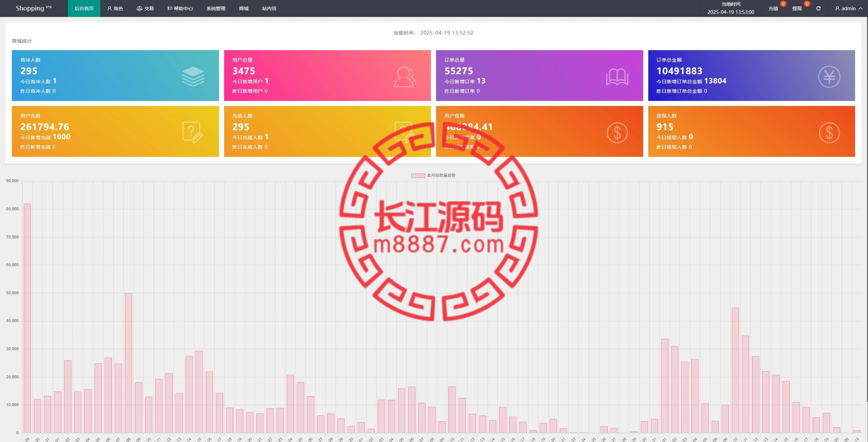The image size is (868, 442).
Task: Click the users icon in 用户总量 card
Action: [405, 77]
